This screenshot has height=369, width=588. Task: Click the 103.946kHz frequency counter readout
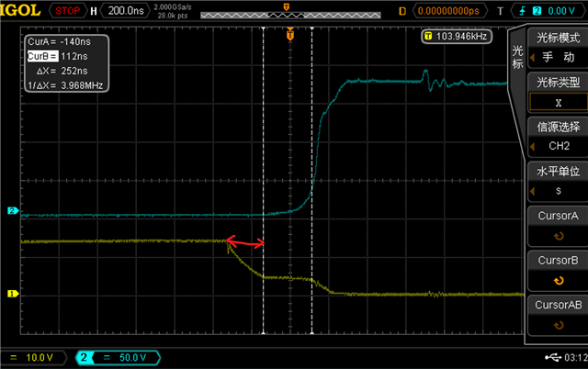pyautogui.click(x=457, y=37)
